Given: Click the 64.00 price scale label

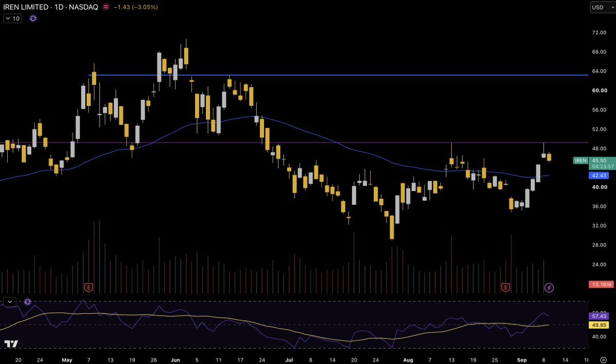Looking at the screenshot, I should pyautogui.click(x=599, y=71).
